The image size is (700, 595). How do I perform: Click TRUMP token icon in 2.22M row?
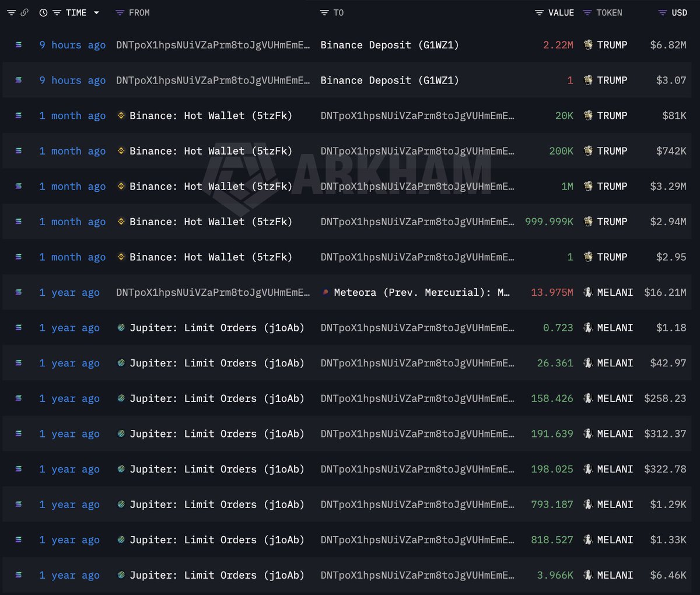click(x=588, y=45)
